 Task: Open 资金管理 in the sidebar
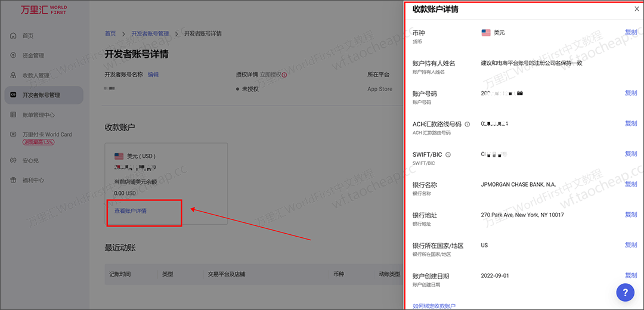[x=33, y=55]
